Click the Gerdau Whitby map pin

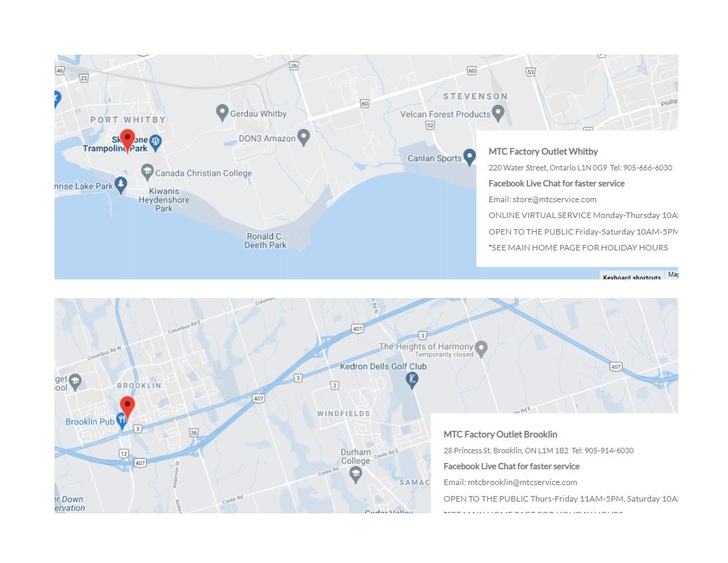pyautogui.click(x=222, y=112)
